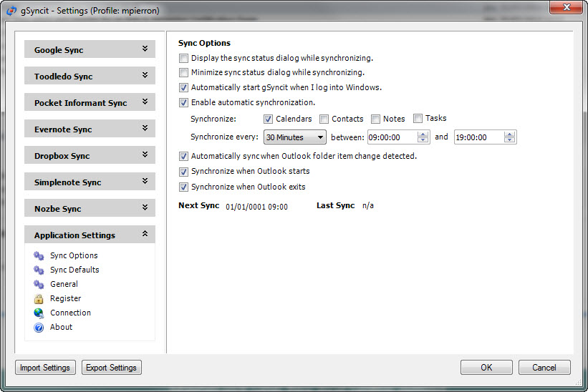Open the Connection settings page

click(70, 313)
